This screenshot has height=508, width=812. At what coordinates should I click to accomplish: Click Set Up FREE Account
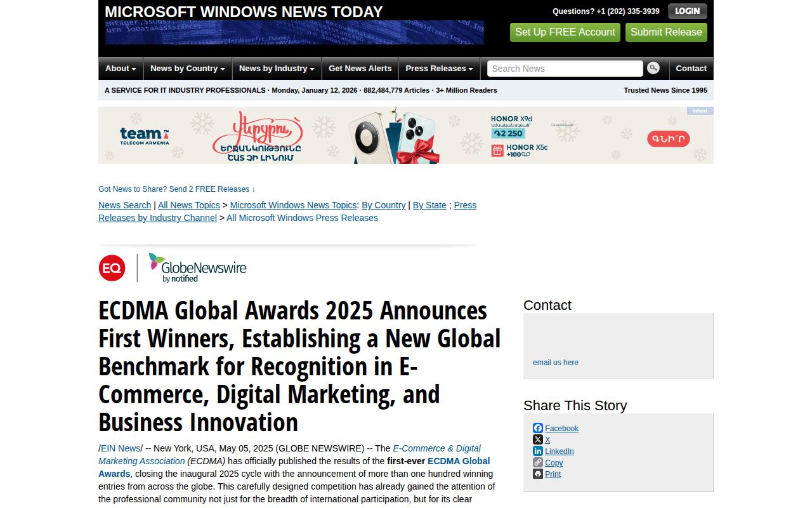(565, 32)
